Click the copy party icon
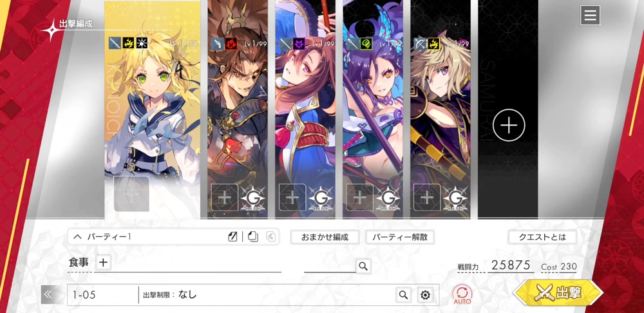The height and width of the screenshot is (313, 644). tap(253, 236)
